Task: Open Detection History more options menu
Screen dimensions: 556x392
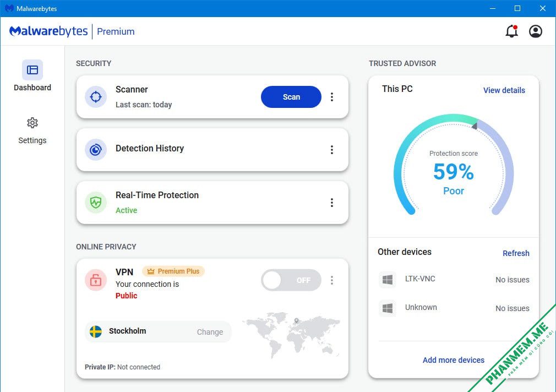Action: pyautogui.click(x=332, y=150)
